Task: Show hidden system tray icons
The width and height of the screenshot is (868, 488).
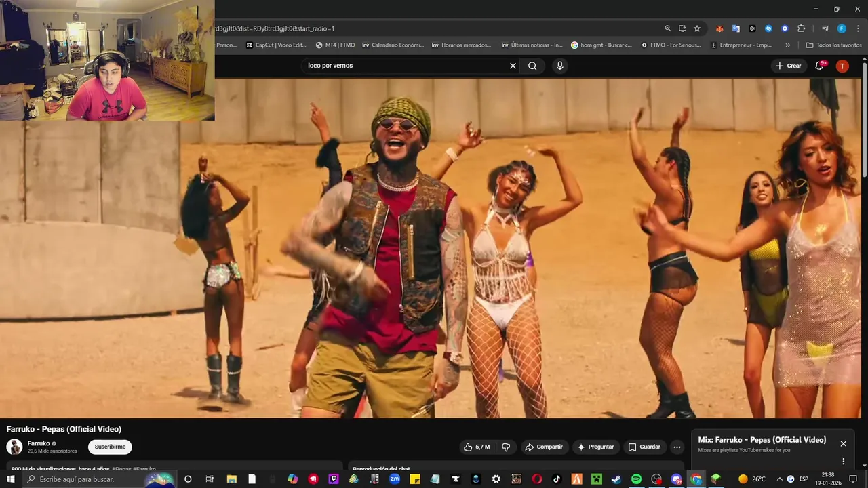Action: (779, 479)
